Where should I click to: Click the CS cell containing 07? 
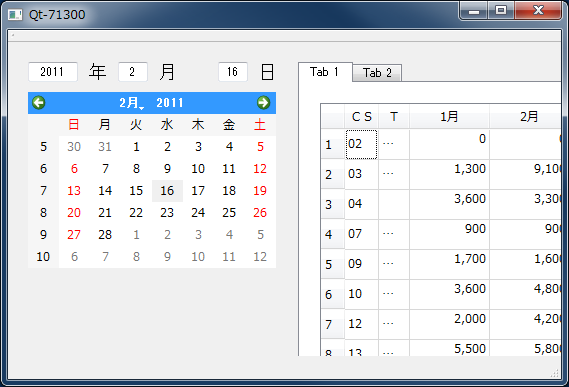[361, 234]
